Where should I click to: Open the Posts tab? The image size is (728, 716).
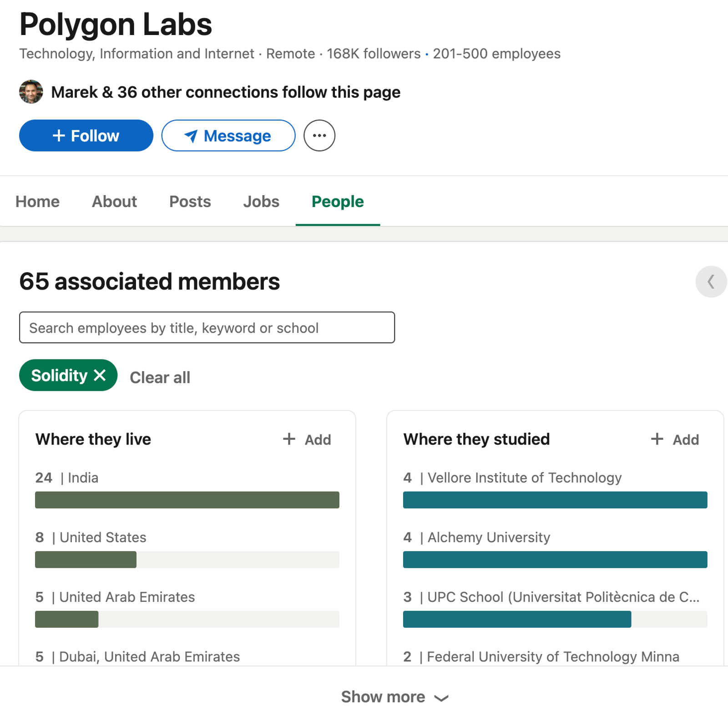coord(190,202)
